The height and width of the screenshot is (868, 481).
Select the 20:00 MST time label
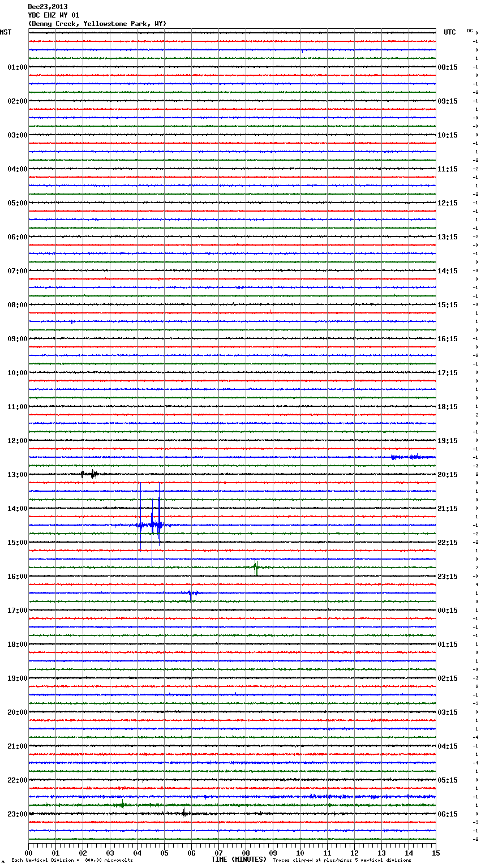point(17,712)
